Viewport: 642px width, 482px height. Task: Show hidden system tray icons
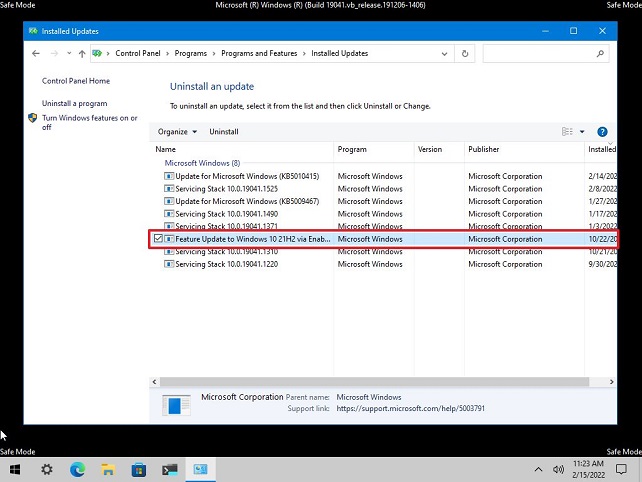pos(538,470)
